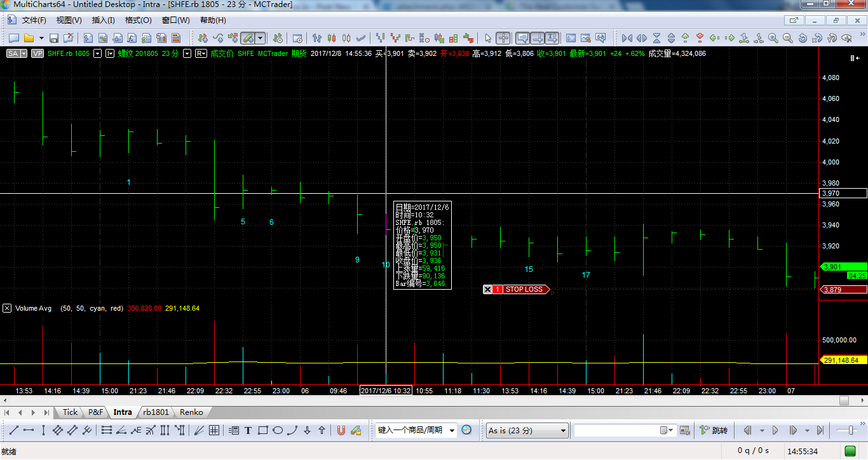
Task: Toggle the VP status line button
Action: 37,53
